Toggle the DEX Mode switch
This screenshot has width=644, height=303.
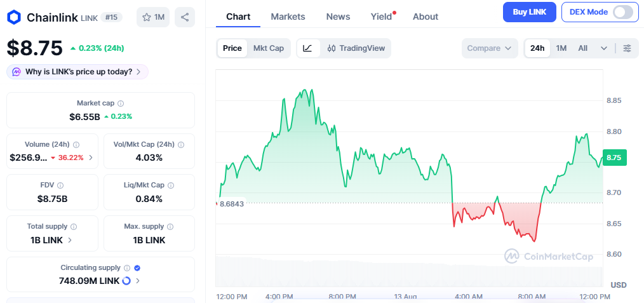tap(622, 12)
